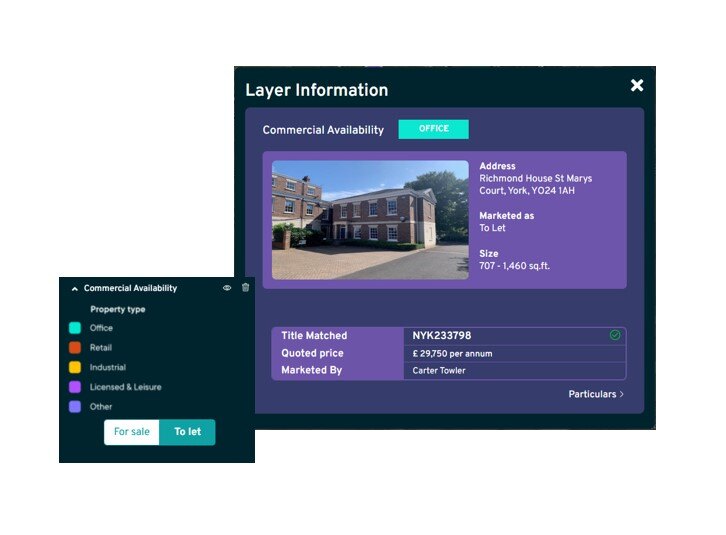
Task: Open Particulars link
Action: tap(592, 394)
